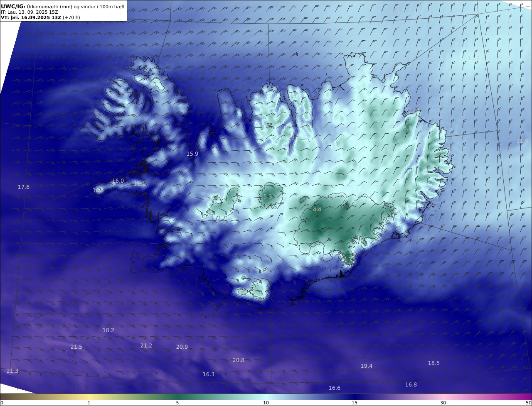Click the 16.6 value label

[335, 388]
